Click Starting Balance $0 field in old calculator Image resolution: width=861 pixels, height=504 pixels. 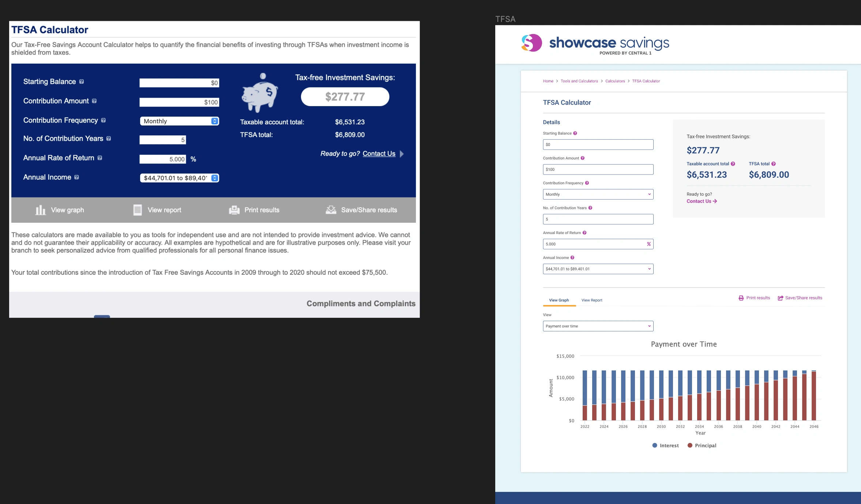pos(179,83)
